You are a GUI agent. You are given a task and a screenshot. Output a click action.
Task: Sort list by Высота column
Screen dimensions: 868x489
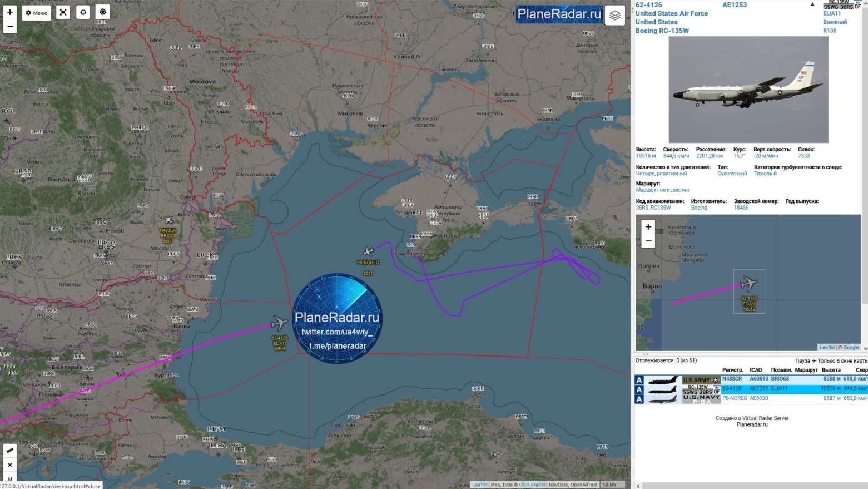[831, 370]
